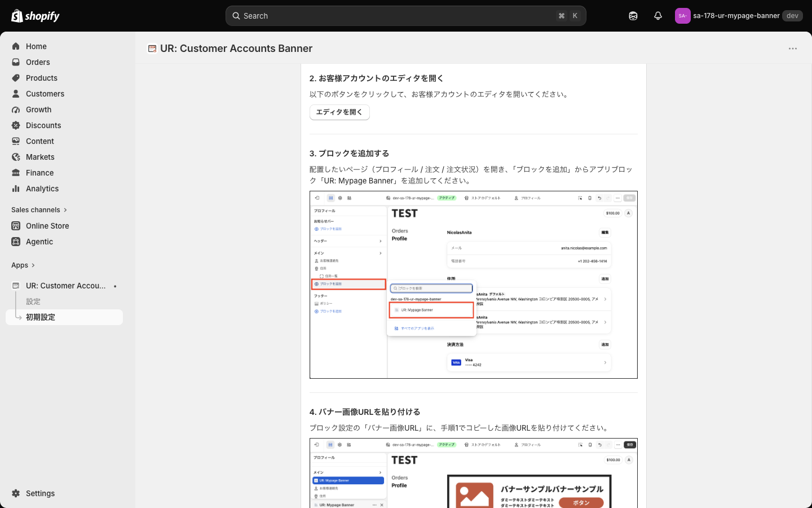
Task: Click heading 3. ブロックを追加する
Action: pos(350,154)
